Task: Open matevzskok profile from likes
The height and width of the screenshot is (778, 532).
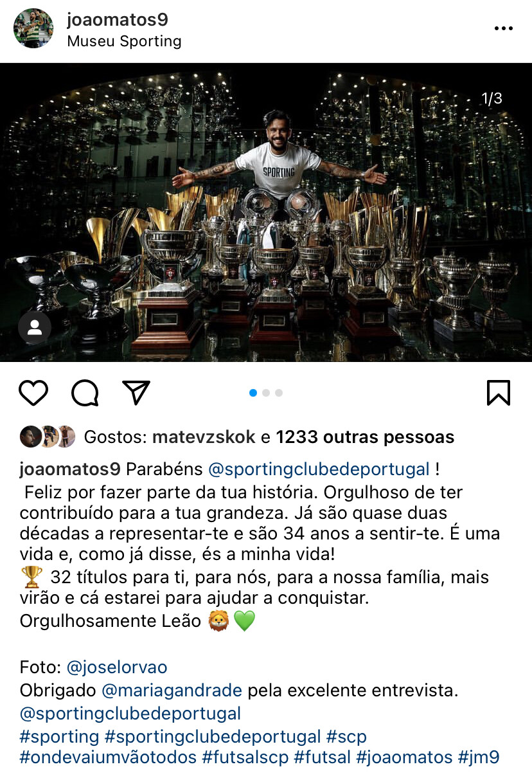Action: click(x=204, y=437)
